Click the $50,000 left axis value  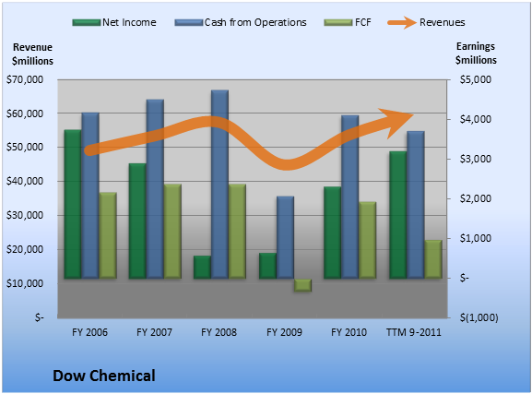point(25,148)
